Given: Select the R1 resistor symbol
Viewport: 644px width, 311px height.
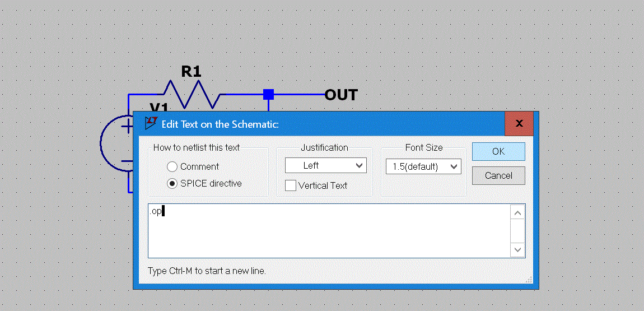Looking at the screenshot, I should pos(190,94).
